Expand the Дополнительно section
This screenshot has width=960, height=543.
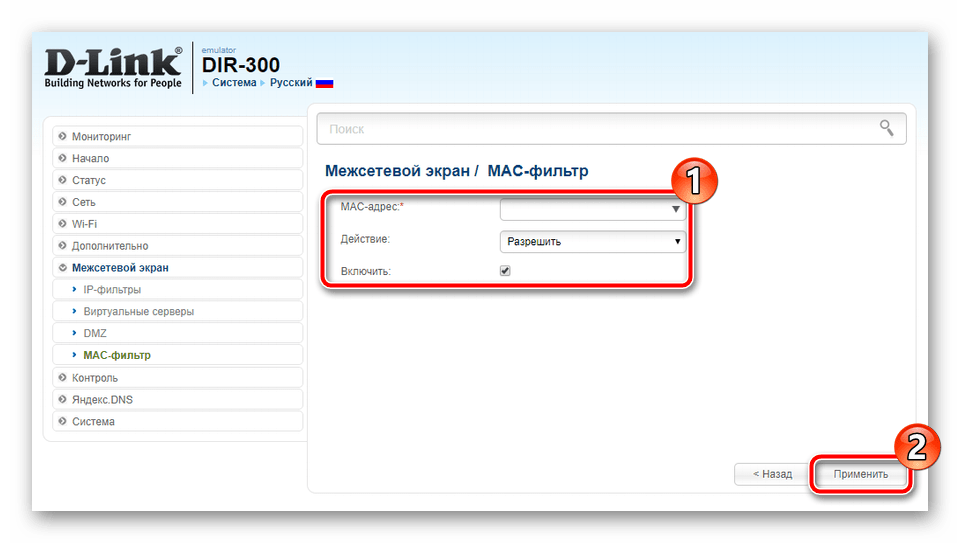(x=178, y=245)
